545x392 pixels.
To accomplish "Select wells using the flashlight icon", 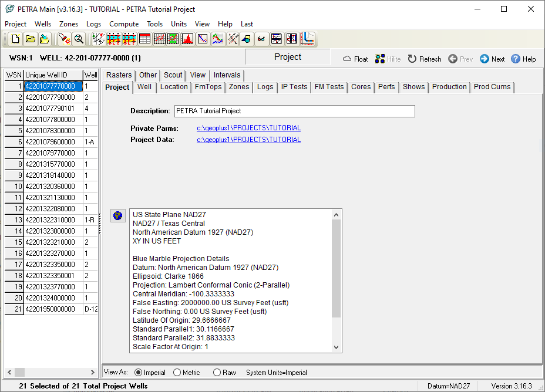I will click(64, 39).
